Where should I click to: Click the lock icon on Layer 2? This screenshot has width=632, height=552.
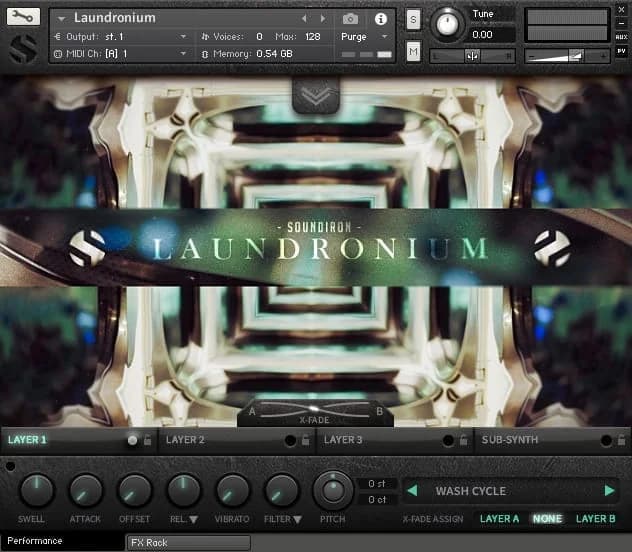click(305, 440)
